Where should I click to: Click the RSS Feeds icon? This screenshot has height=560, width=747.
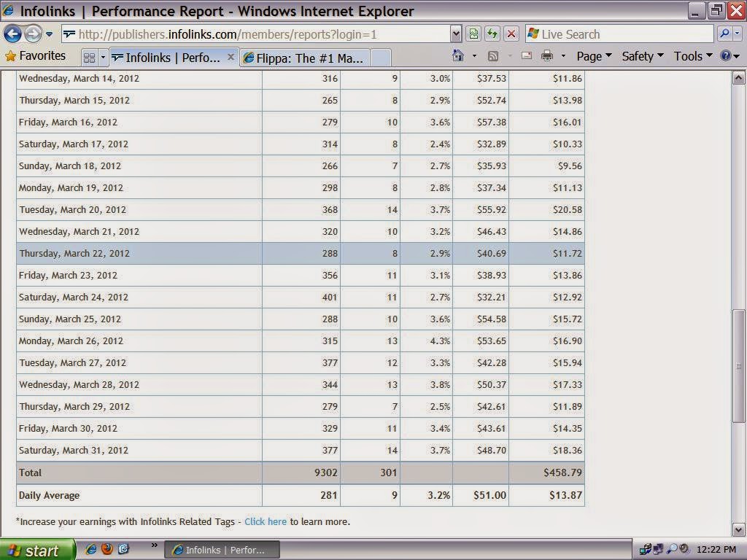(x=493, y=56)
